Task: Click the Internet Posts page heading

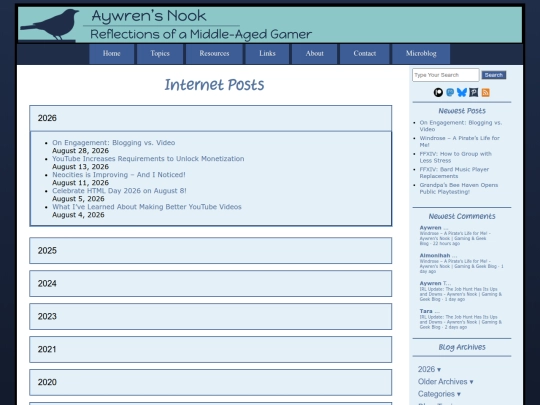Action: click(214, 85)
